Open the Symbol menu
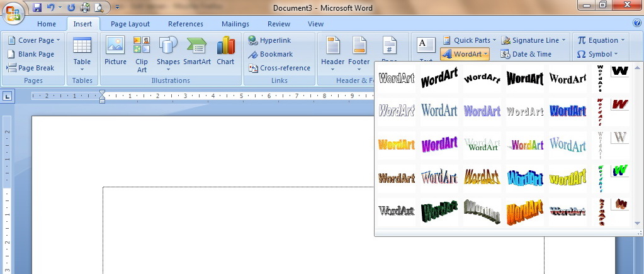Viewport: 644px width, 274px height. [x=597, y=54]
